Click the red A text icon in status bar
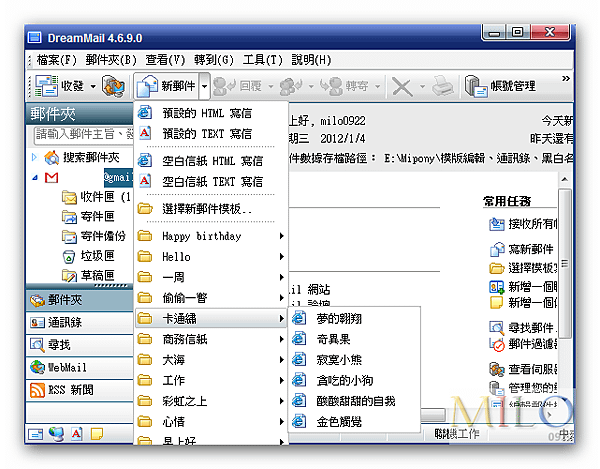The width and height of the screenshot is (600, 469). click(77, 434)
